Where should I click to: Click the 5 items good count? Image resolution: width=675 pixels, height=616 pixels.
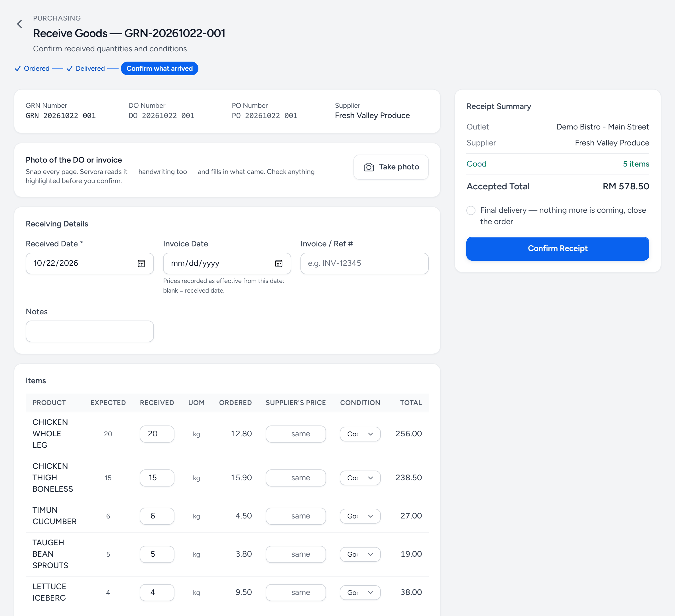(x=636, y=164)
